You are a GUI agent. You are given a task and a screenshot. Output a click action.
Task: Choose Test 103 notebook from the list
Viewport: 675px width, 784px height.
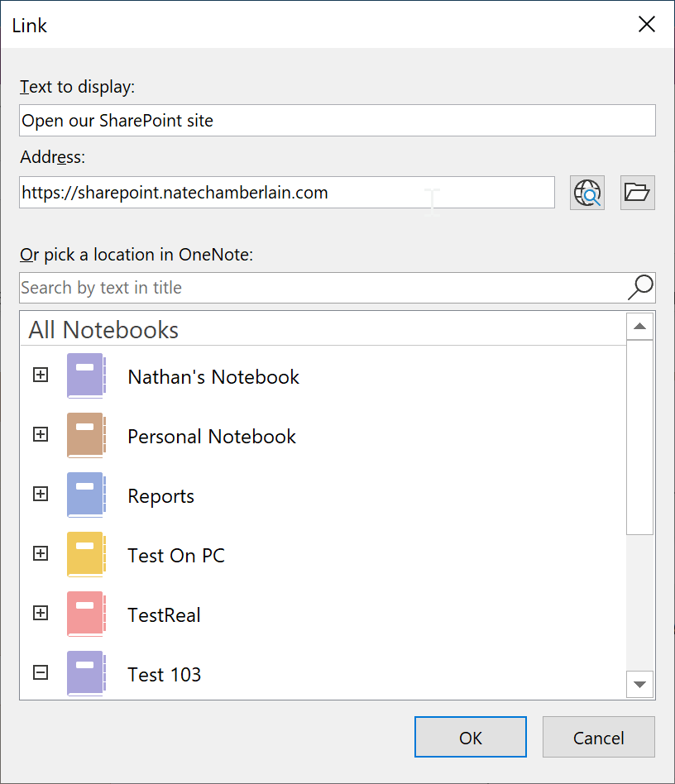[x=164, y=675]
